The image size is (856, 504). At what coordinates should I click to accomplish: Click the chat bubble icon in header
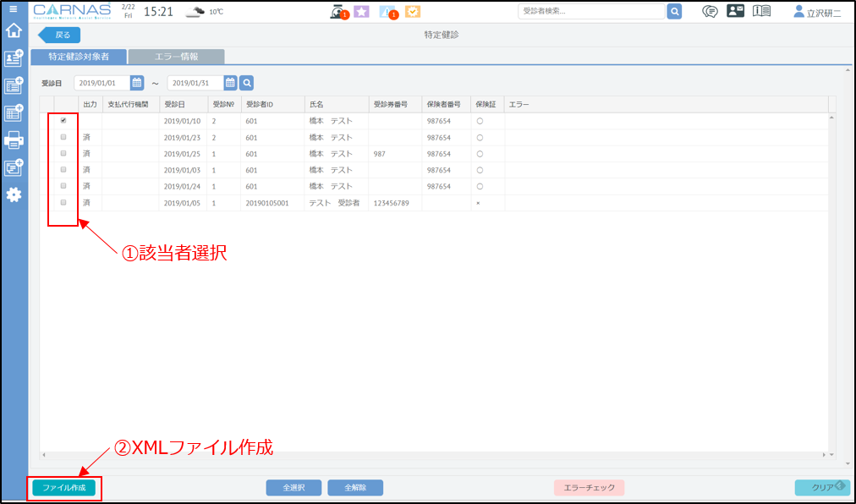711,11
